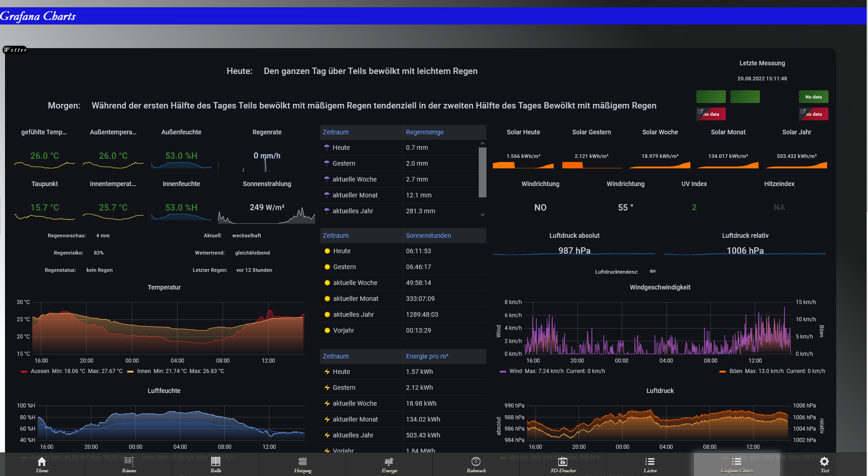
Task: Click the Regenmenge table scrollbar thumb
Action: [482, 172]
